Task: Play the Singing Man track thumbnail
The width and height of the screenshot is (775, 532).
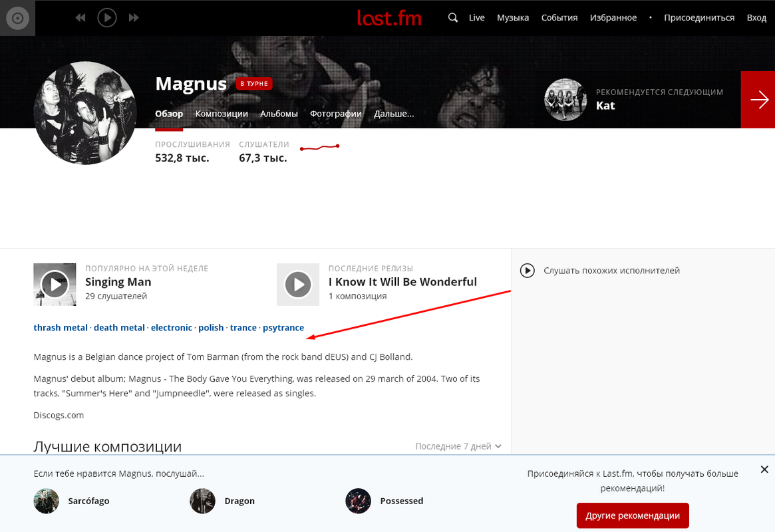Action: click(55, 285)
